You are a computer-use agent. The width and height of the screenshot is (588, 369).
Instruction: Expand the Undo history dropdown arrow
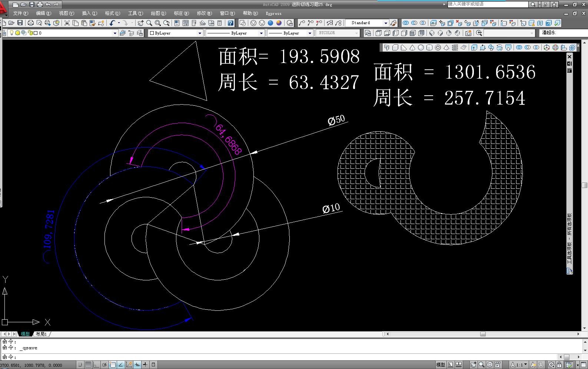pyautogui.click(x=119, y=23)
